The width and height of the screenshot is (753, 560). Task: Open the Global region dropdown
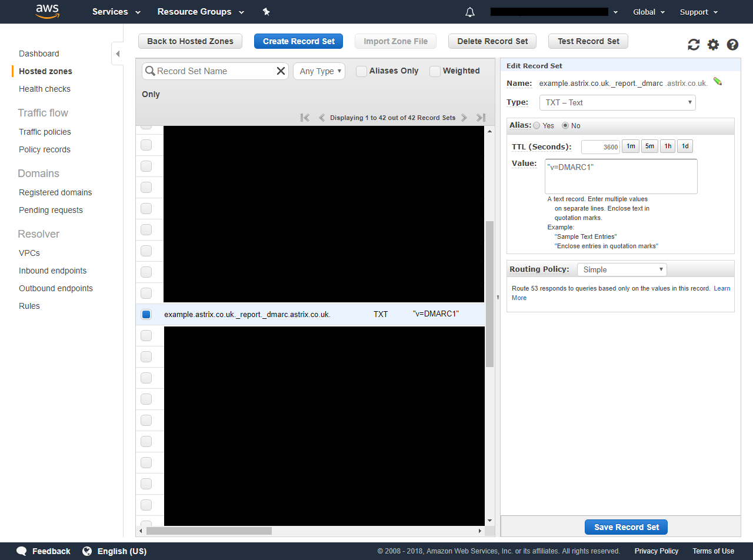(x=649, y=12)
